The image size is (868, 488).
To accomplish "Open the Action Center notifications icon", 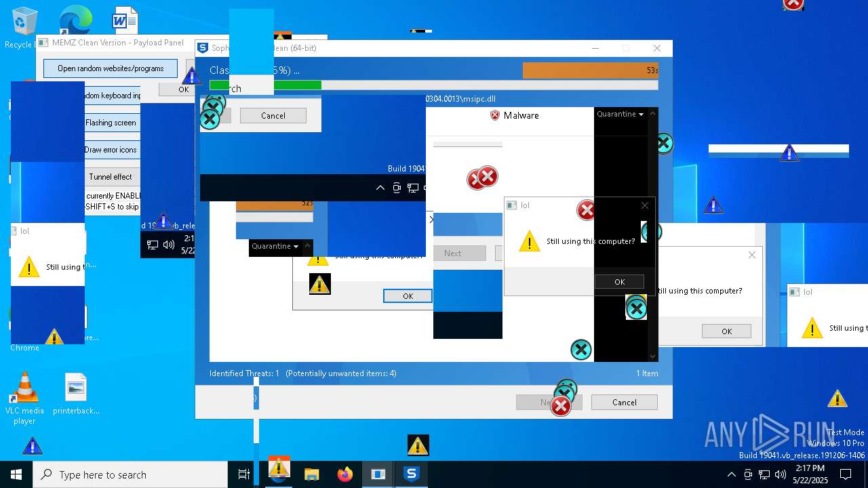I will (x=846, y=474).
